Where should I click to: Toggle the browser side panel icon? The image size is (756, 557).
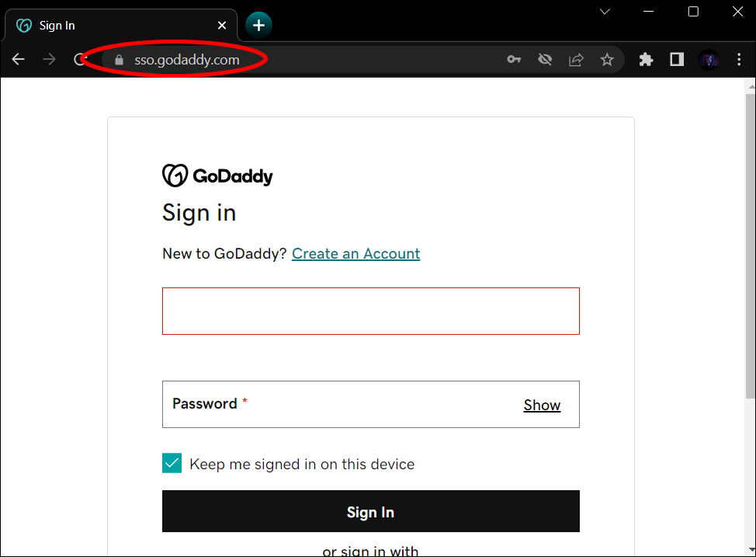click(677, 59)
